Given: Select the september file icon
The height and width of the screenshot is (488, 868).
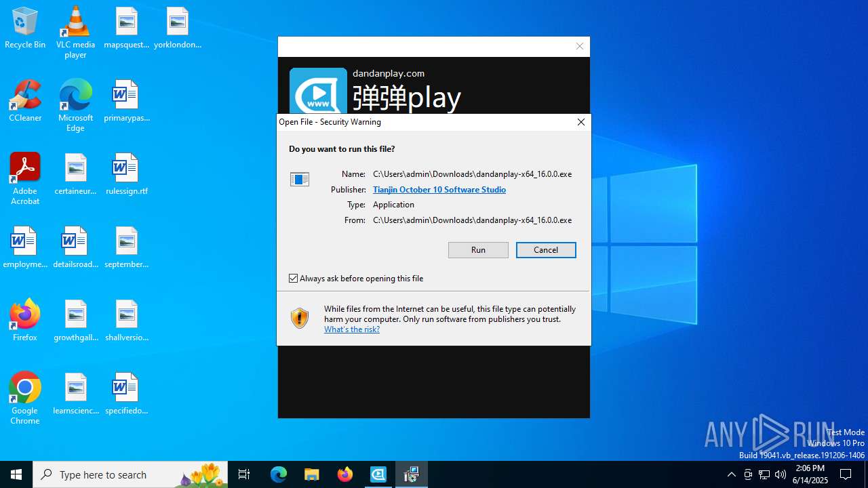Looking at the screenshot, I should click(126, 247).
